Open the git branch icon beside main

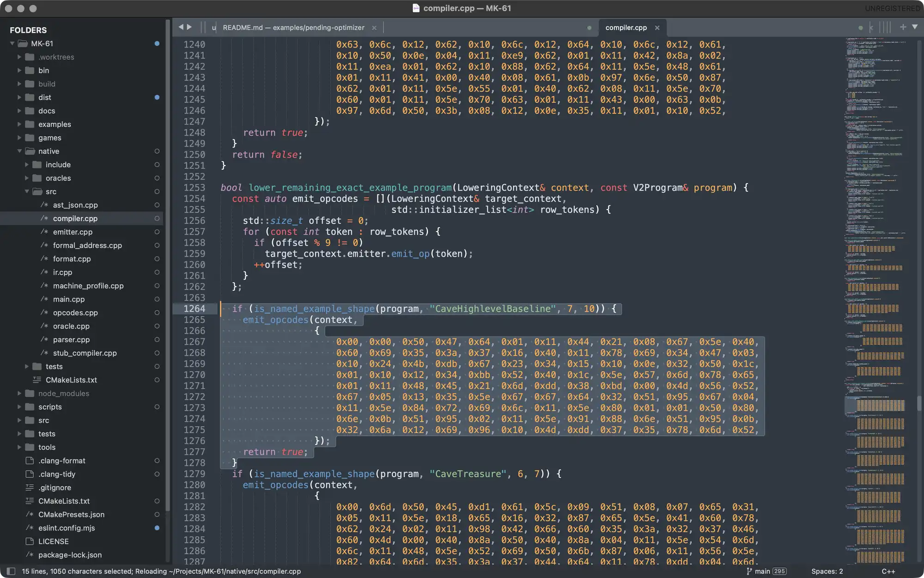[x=749, y=571]
